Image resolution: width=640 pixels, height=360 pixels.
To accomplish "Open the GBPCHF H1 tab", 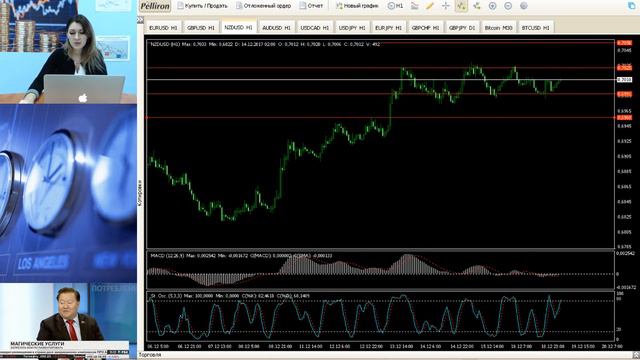I will [x=425, y=28].
